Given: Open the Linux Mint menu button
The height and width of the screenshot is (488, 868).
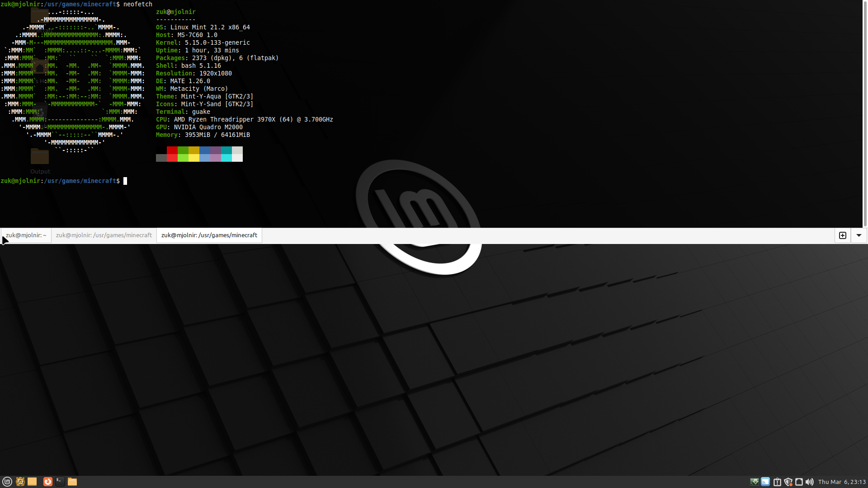Looking at the screenshot, I should coord(7,482).
